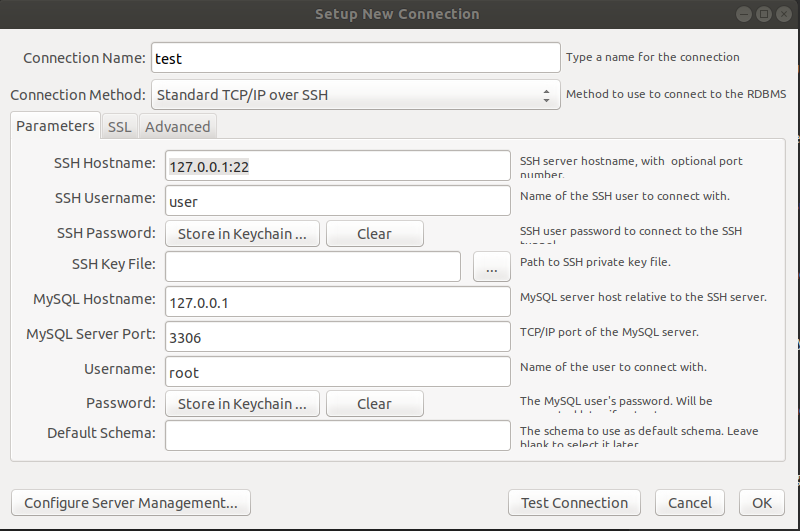
Task: Focus the MySQL Server Port field
Action: coord(337,337)
